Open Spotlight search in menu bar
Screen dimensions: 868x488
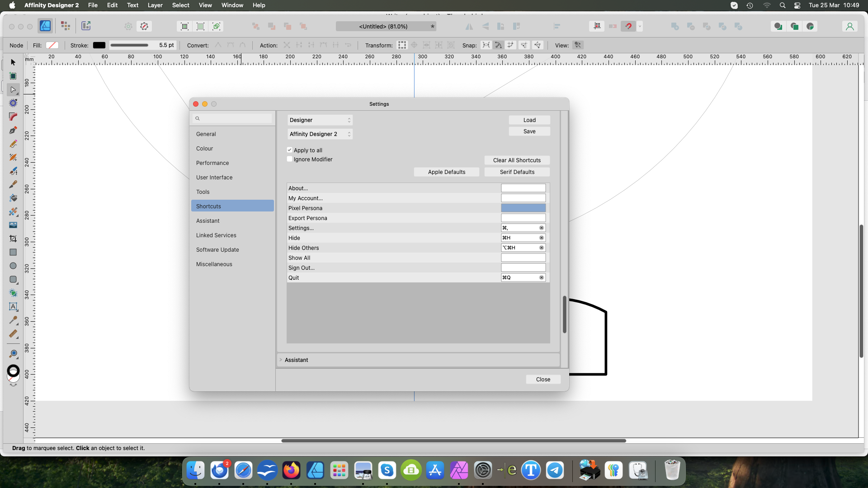pos(783,5)
